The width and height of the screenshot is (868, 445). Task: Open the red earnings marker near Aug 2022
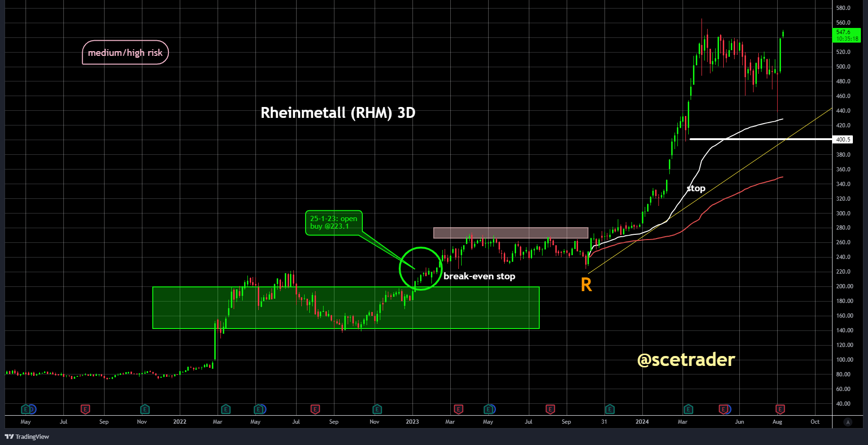click(315, 409)
